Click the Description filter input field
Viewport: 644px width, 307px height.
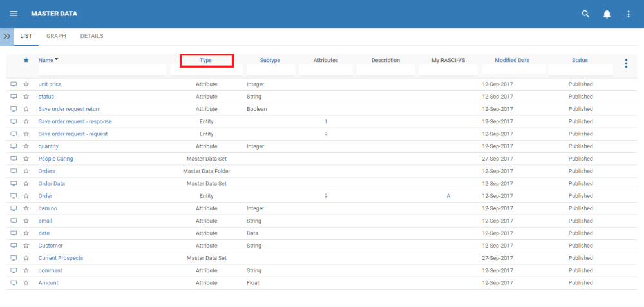pos(386,70)
